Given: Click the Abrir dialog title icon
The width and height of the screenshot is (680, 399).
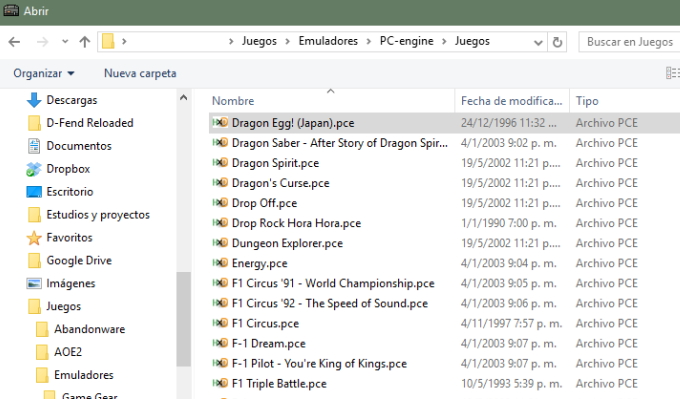Looking at the screenshot, I should pyautogui.click(x=11, y=10).
